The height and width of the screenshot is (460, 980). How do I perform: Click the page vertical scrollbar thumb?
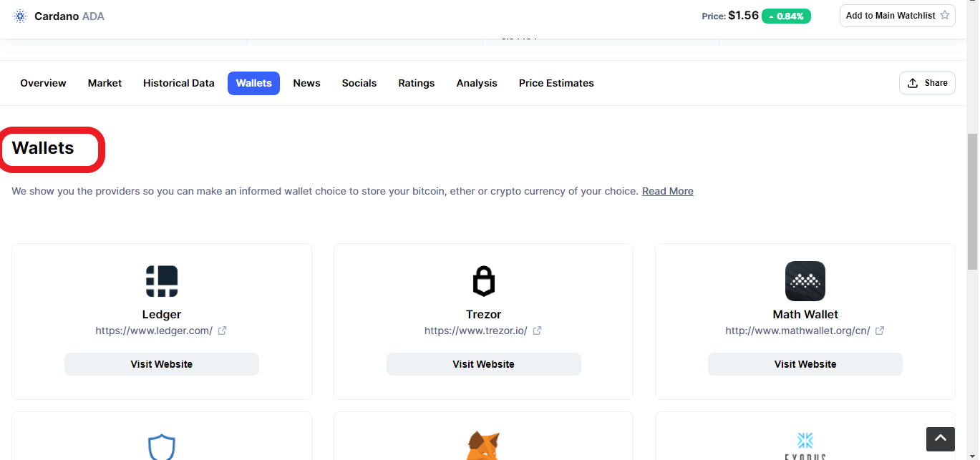[972, 202]
